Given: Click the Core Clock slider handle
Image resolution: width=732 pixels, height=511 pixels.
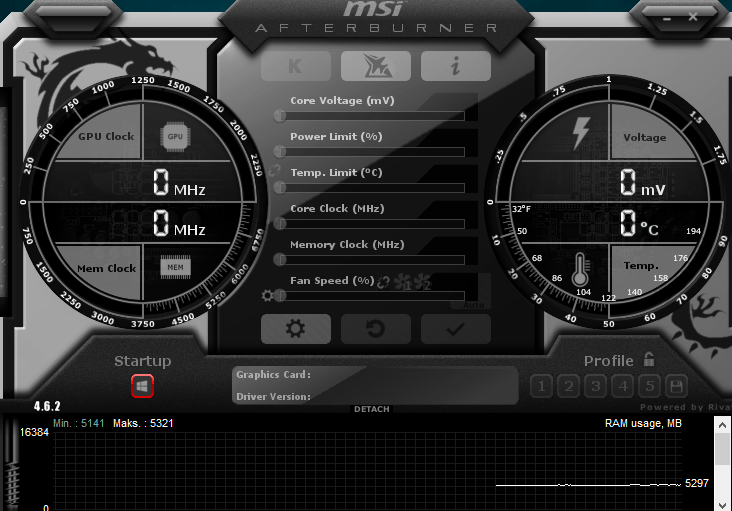Looking at the screenshot, I should [280, 223].
